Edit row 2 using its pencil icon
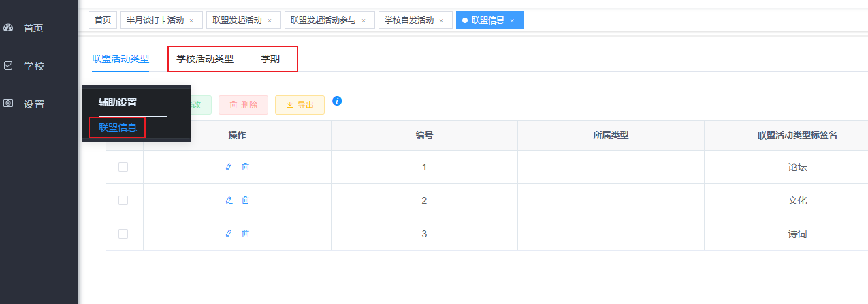 229,200
